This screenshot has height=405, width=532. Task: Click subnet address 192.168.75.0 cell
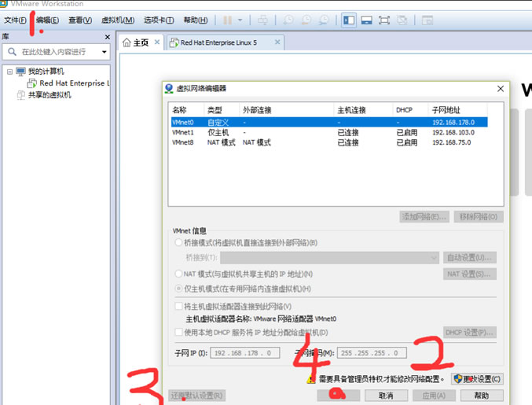(452, 142)
